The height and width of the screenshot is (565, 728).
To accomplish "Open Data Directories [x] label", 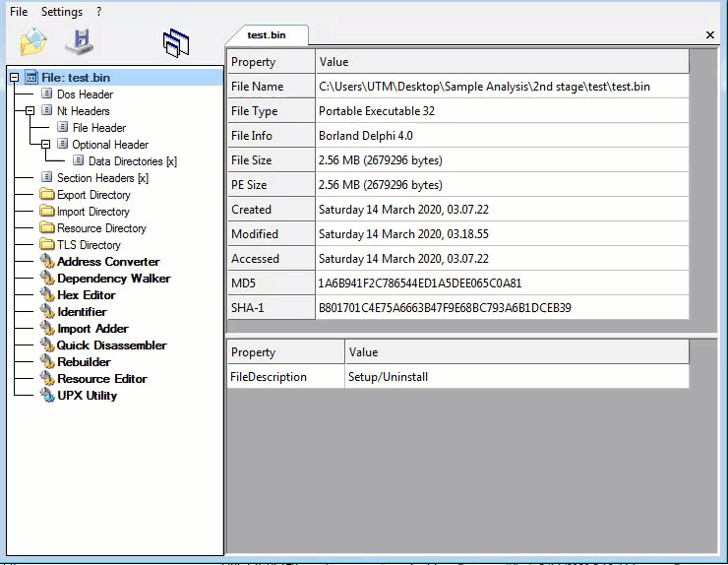I will 133,161.
